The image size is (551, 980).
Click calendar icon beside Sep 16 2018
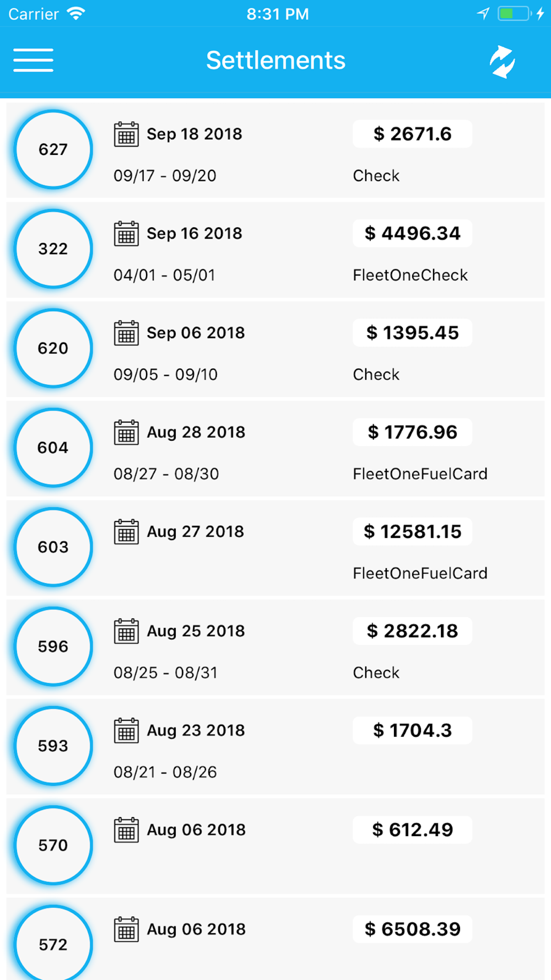pos(126,234)
